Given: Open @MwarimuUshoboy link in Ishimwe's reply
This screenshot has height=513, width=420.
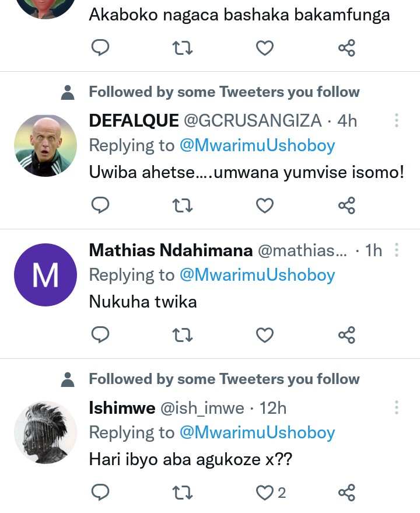Looking at the screenshot, I should [x=257, y=432].
